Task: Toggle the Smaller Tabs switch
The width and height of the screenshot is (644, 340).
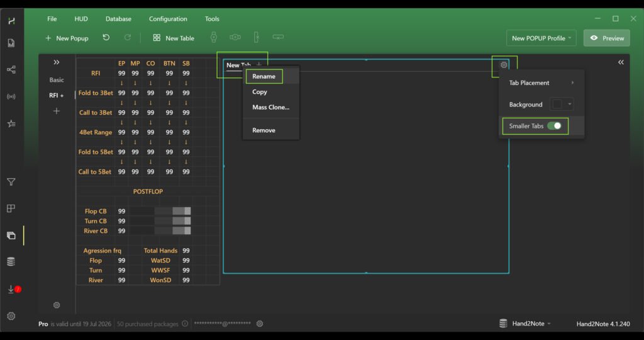Action: tap(554, 126)
